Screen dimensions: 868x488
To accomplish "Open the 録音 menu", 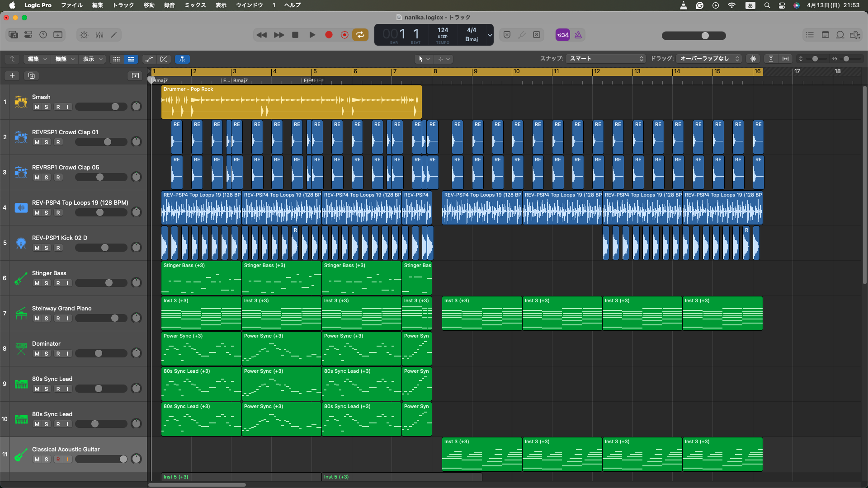I will coord(170,5).
